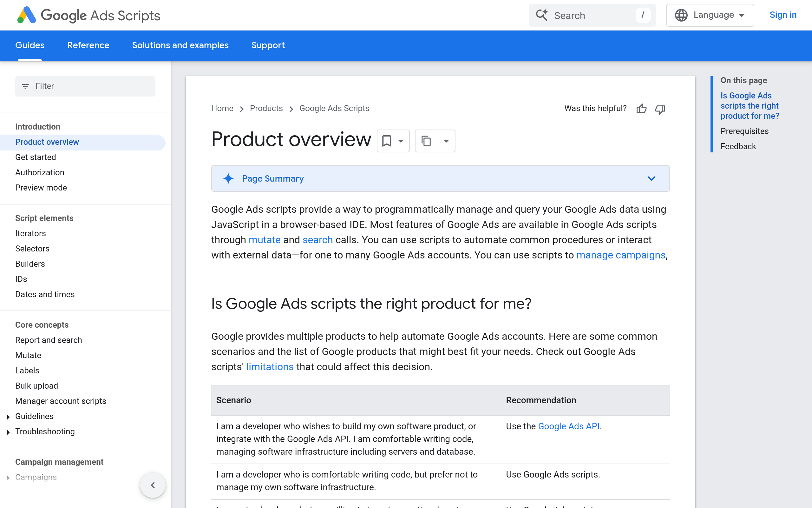Expand the Campaigns tree item
Image resolution: width=812 pixels, height=508 pixels.
tap(8, 478)
